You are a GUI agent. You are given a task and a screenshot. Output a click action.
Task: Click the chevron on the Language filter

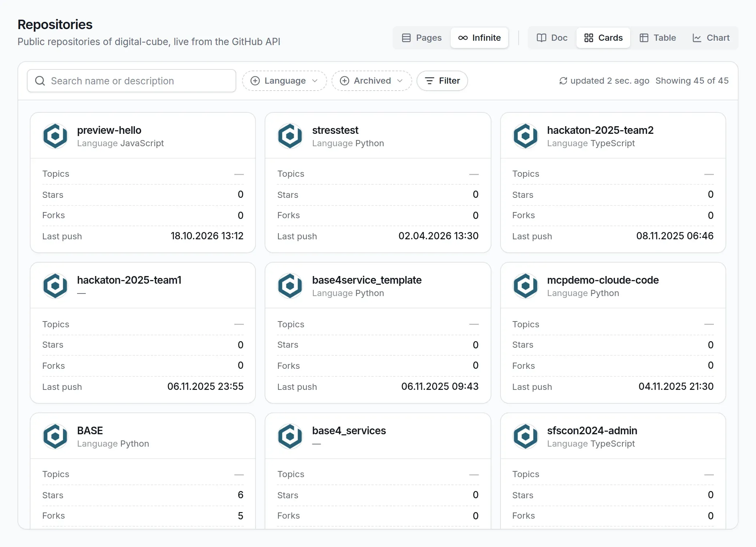(315, 81)
